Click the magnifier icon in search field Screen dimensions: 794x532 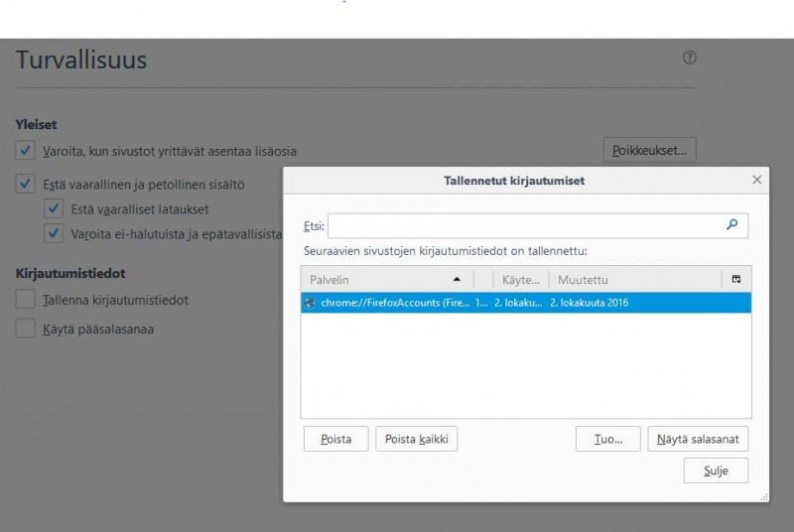(732, 225)
